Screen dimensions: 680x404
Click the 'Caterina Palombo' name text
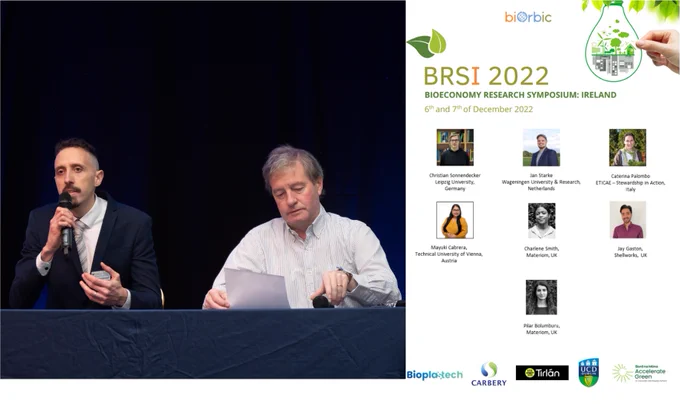[630, 176]
